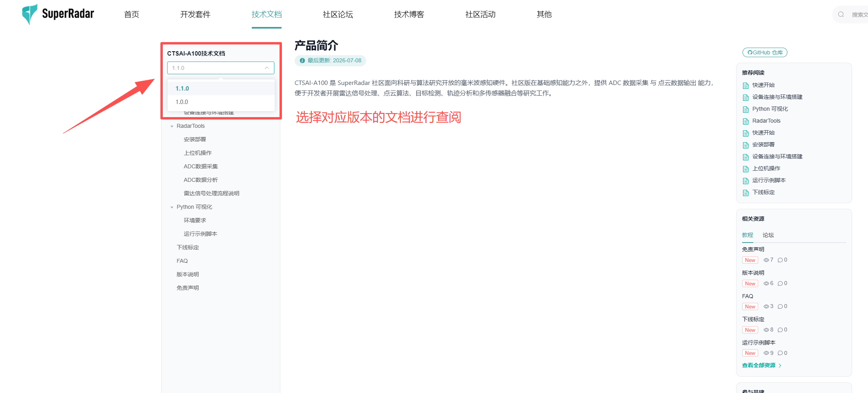Click the chevron arrow in the version dropdown

pos(267,68)
